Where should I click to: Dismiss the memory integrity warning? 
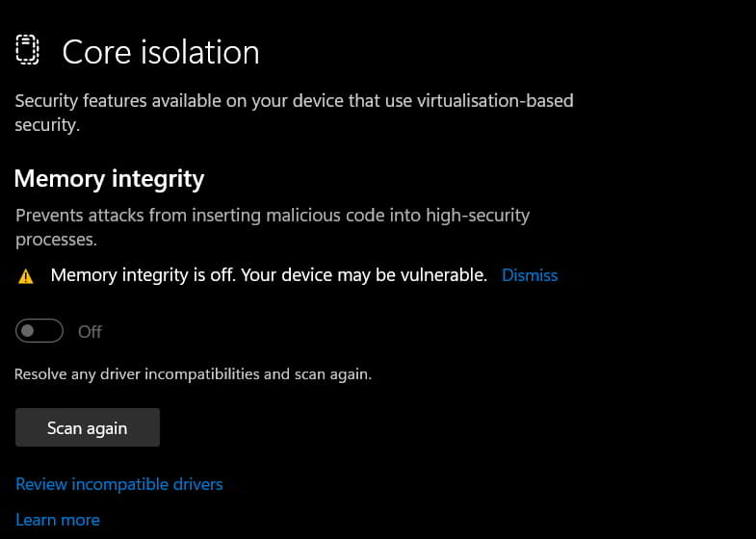[530, 275]
